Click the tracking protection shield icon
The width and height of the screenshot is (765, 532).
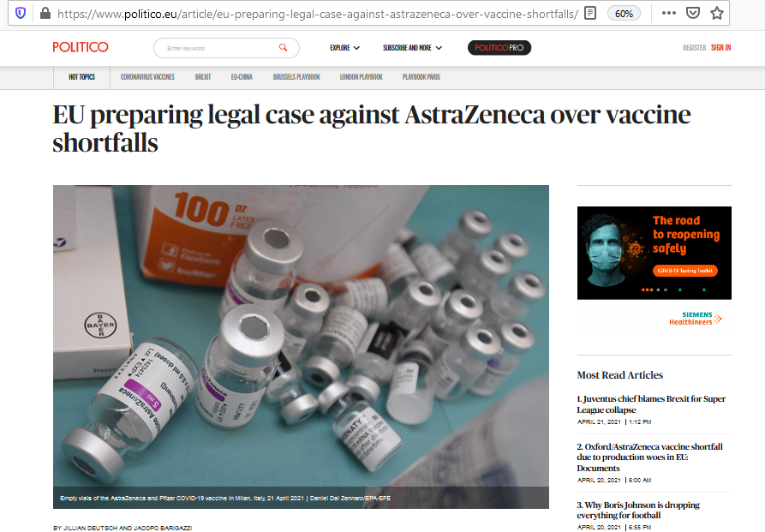(21, 13)
